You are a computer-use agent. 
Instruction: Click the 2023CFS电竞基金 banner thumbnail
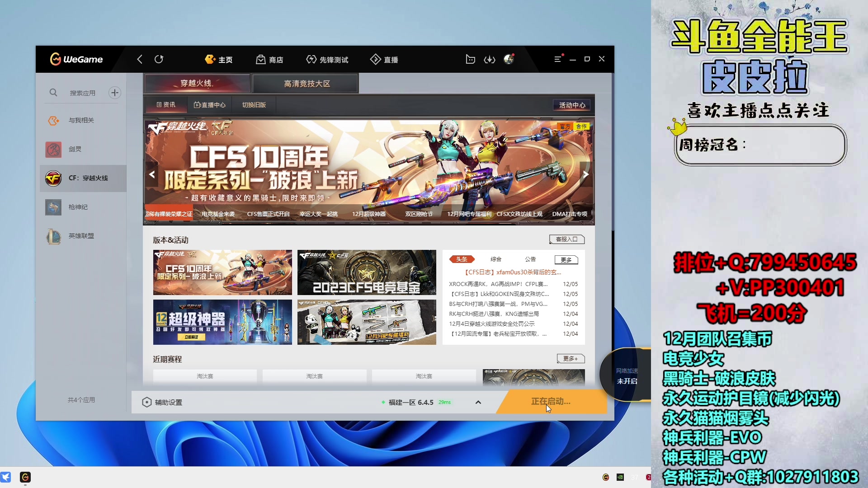[367, 272]
